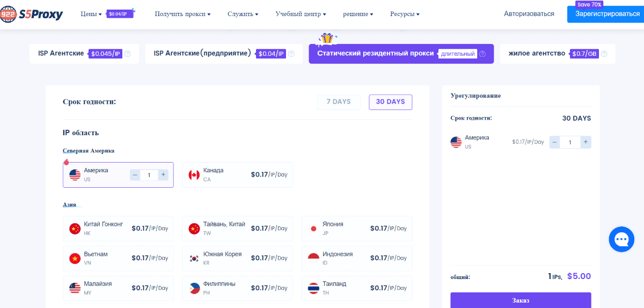Expand the решение menu
This screenshot has width=644, height=308.
[x=358, y=14]
